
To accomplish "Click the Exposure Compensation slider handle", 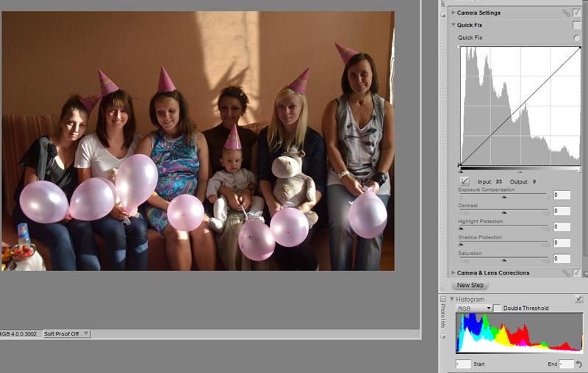I will pos(504,197).
